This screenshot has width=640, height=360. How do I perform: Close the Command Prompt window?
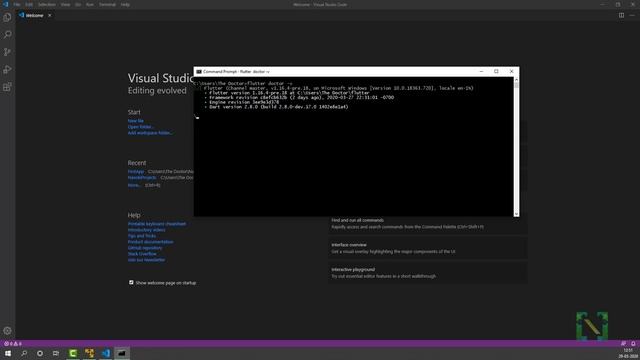click(511, 71)
